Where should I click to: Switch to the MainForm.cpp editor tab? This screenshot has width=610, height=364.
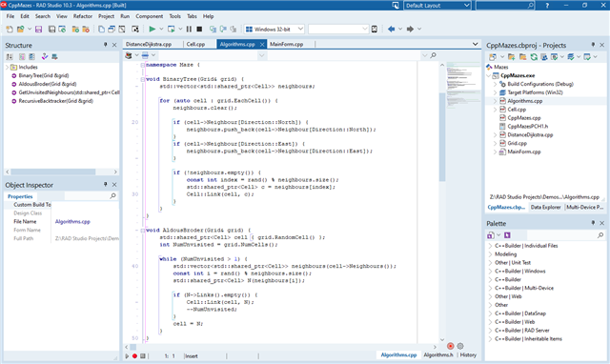pyautogui.click(x=287, y=45)
